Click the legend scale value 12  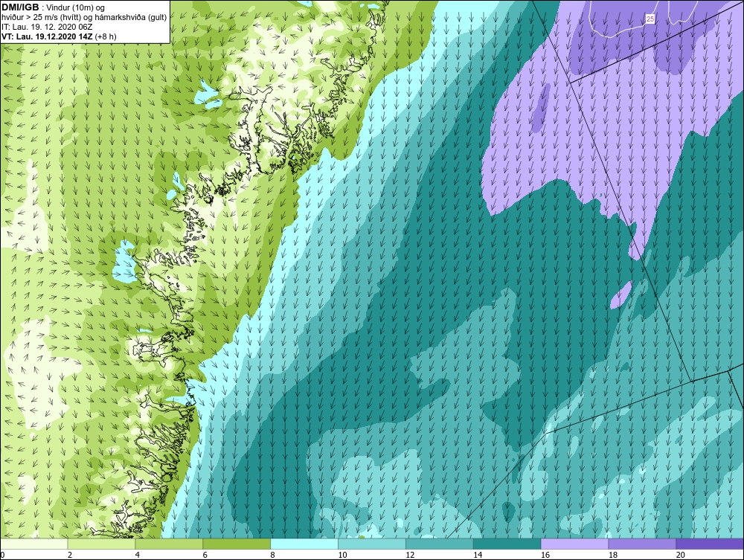[x=410, y=555]
